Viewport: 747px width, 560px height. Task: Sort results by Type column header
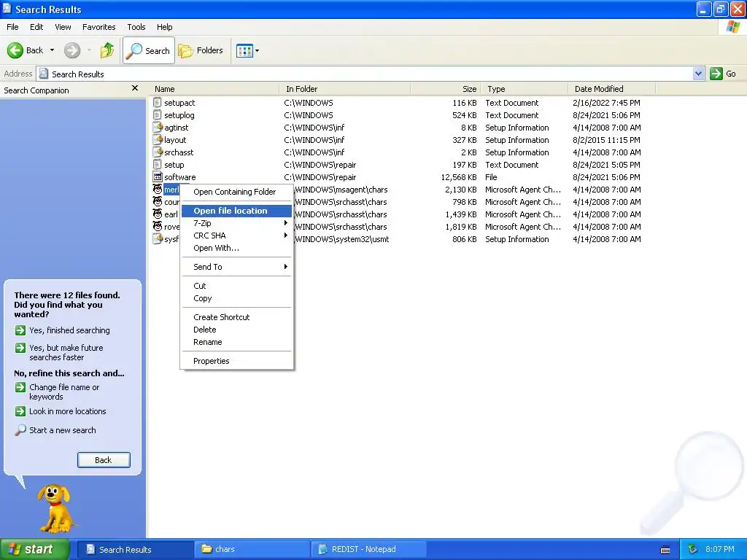click(x=524, y=88)
